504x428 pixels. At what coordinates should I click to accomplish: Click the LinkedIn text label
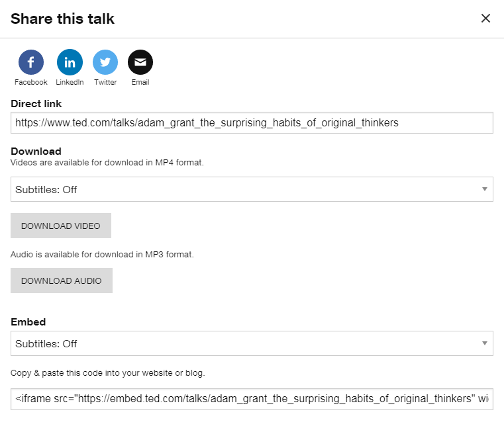70,82
